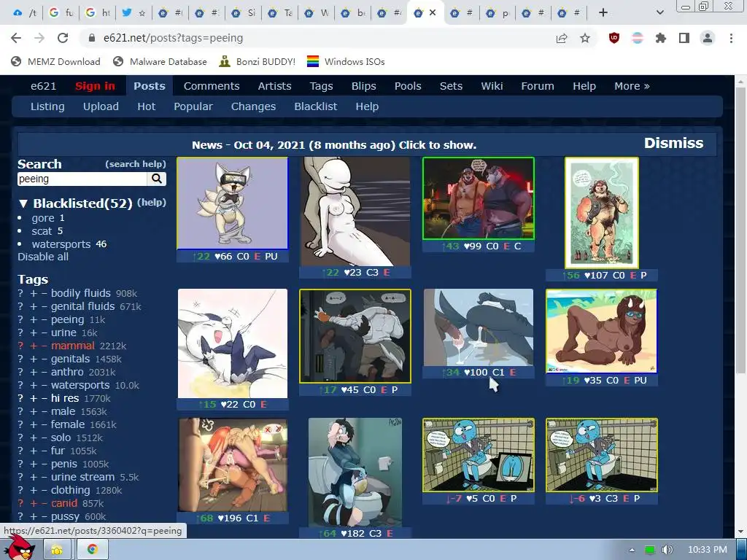The width and height of the screenshot is (747, 560).
Task: Add female tag with plus sign
Action: (x=34, y=425)
